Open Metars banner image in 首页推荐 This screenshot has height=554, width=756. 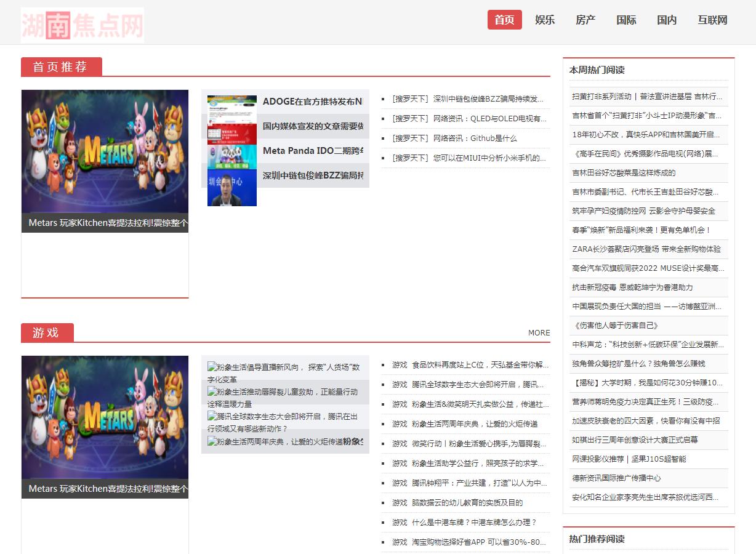coord(105,151)
